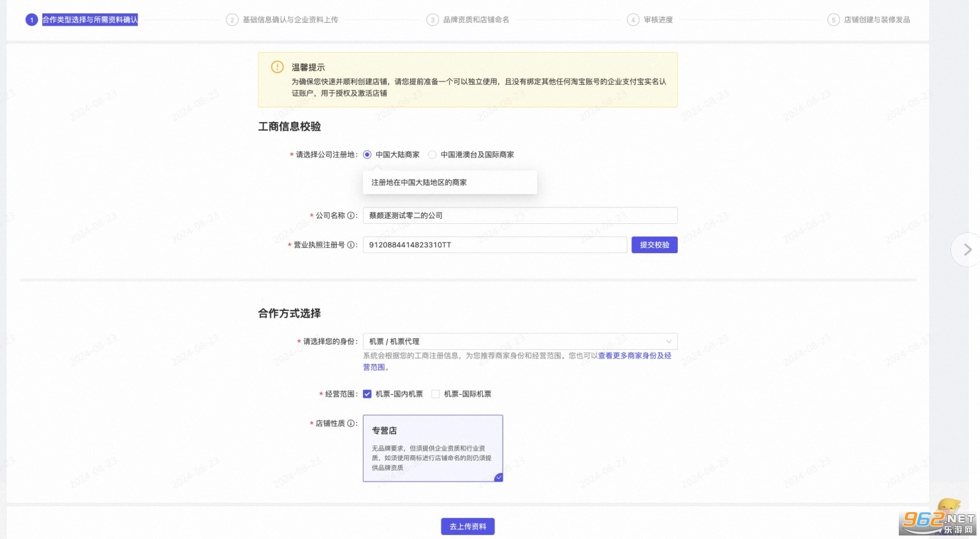
Task: Click the info icon beside 店铺性质
Action: pos(351,423)
